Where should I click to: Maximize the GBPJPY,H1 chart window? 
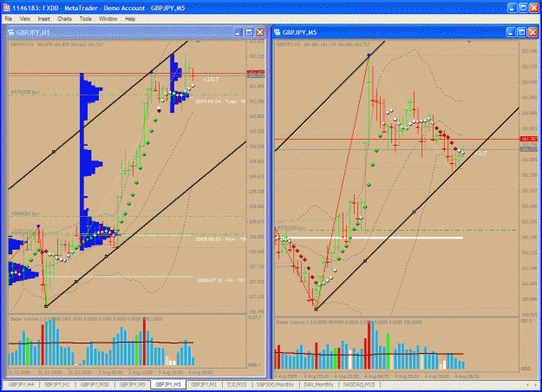click(x=249, y=32)
